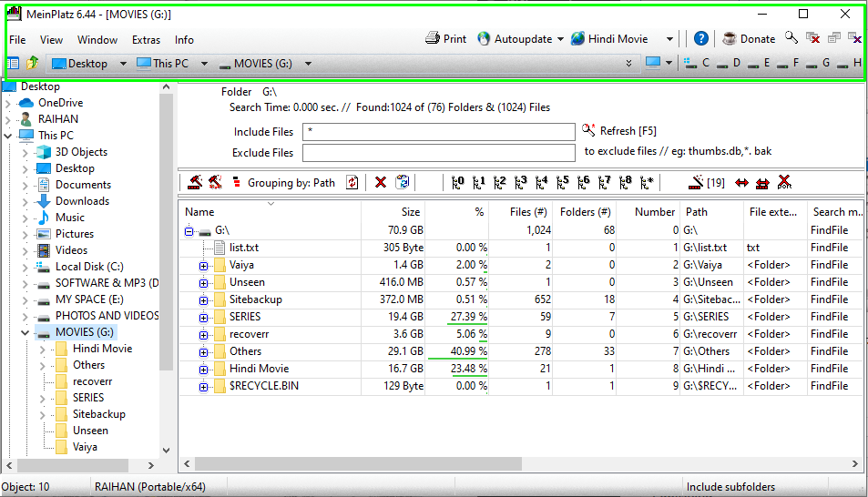The image size is (868, 497).
Task: Click the red X delete icon in grouping toolbar
Action: click(381, 182)
